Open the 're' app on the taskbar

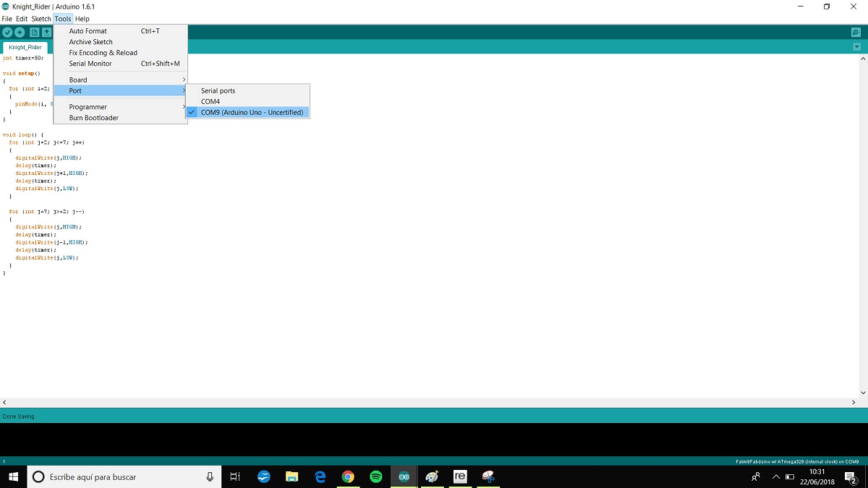(460, 476)
